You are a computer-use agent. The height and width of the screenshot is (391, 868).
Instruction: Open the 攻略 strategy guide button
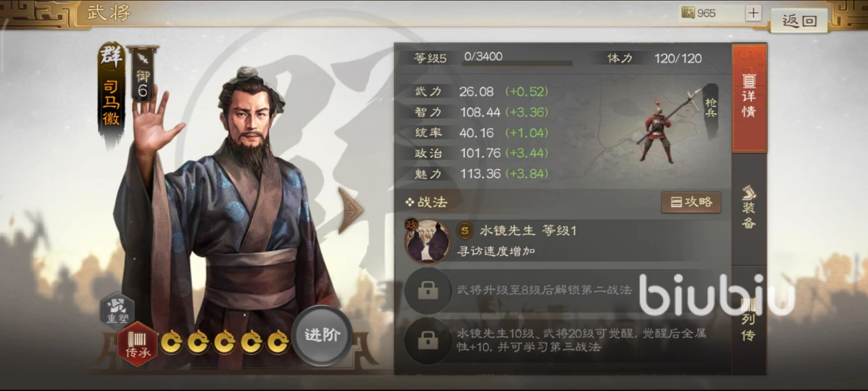pos(691,202)
